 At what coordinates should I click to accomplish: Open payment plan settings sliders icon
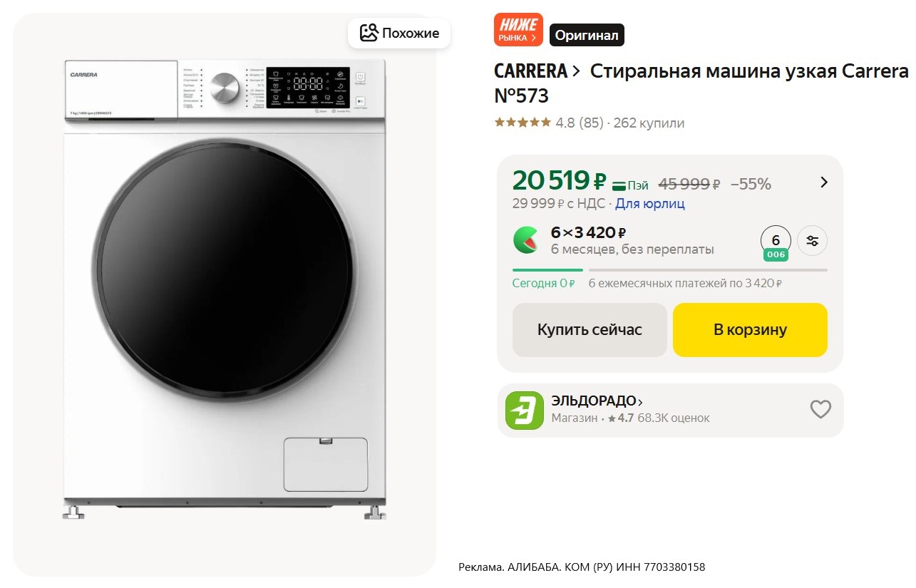pyautogui.click(x=812, y=240)
